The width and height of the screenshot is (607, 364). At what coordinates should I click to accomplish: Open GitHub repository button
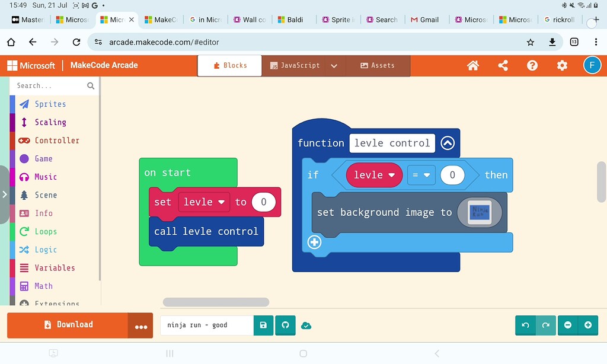pyautogui.click(x=285, y=325)
